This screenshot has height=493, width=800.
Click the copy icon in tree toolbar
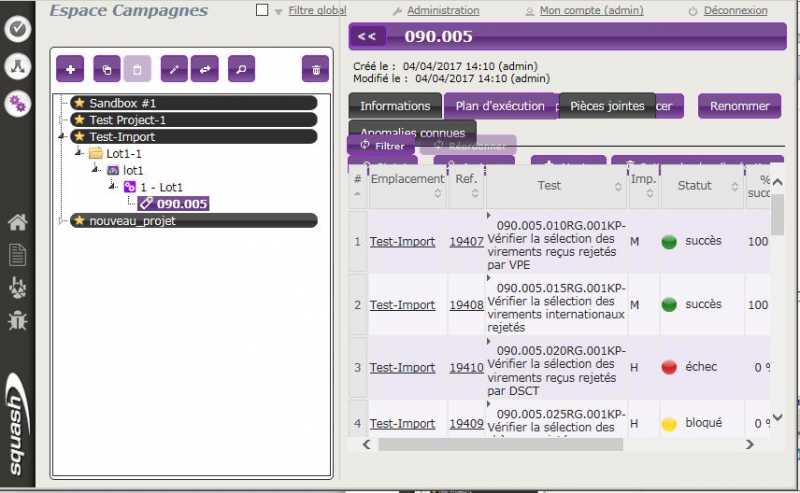point(107,68)
